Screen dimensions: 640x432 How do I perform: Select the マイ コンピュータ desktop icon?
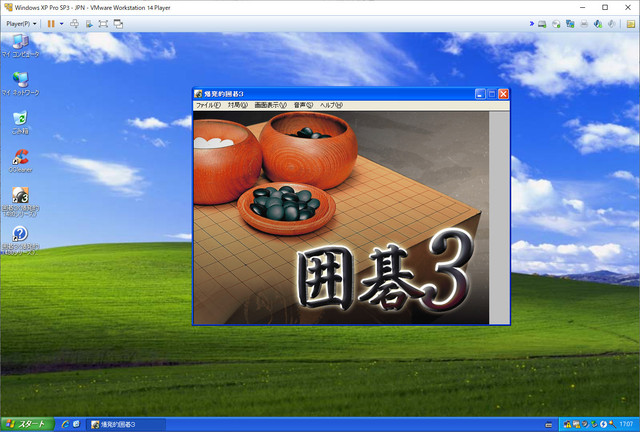20,46
